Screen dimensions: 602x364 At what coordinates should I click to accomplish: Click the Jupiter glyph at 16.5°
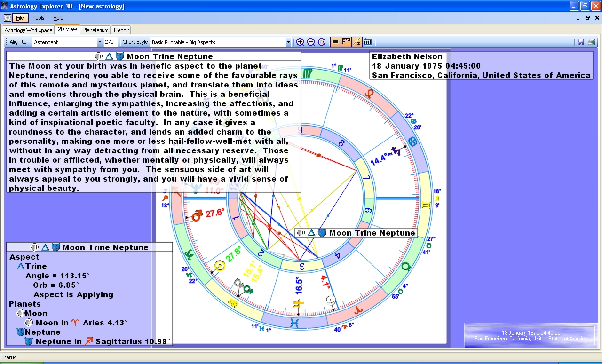(298, 304)
